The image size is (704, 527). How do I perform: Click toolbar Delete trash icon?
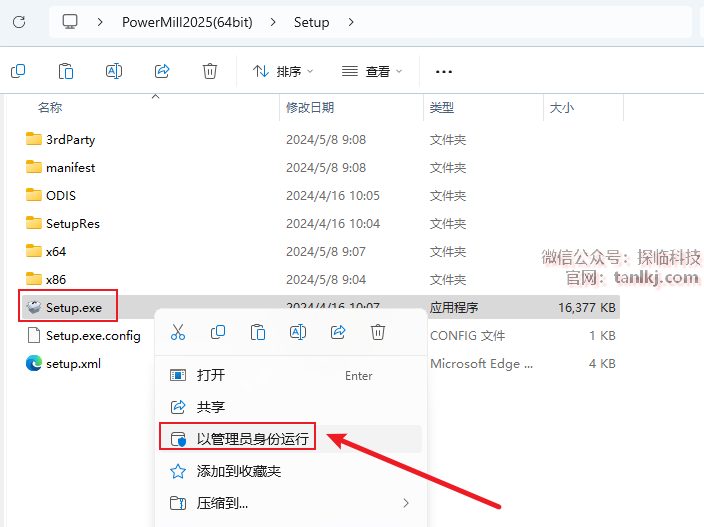click(210, 71)
